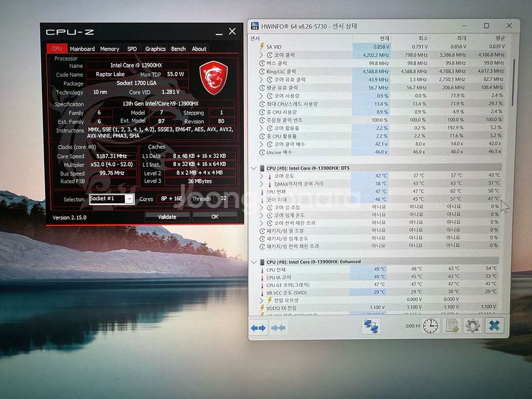This screenshot has width=532, height=399.
Task: Expand the 코어 온도 row
Action: point(261,176)
